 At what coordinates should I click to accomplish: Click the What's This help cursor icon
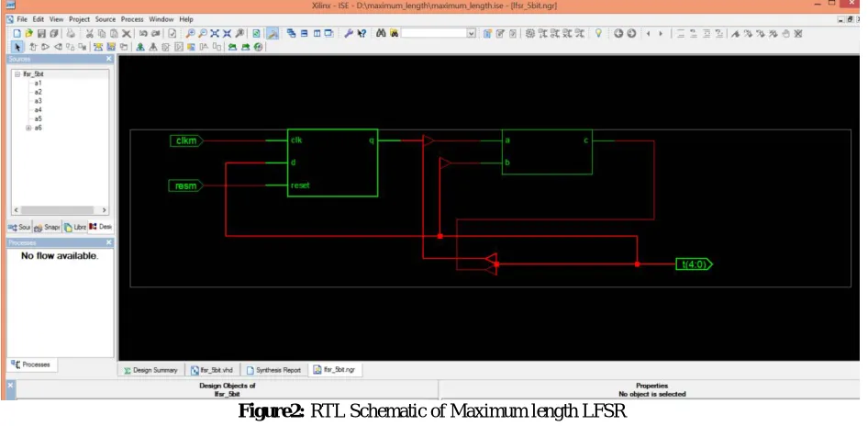pyautogui.click(x=362, y=33)
